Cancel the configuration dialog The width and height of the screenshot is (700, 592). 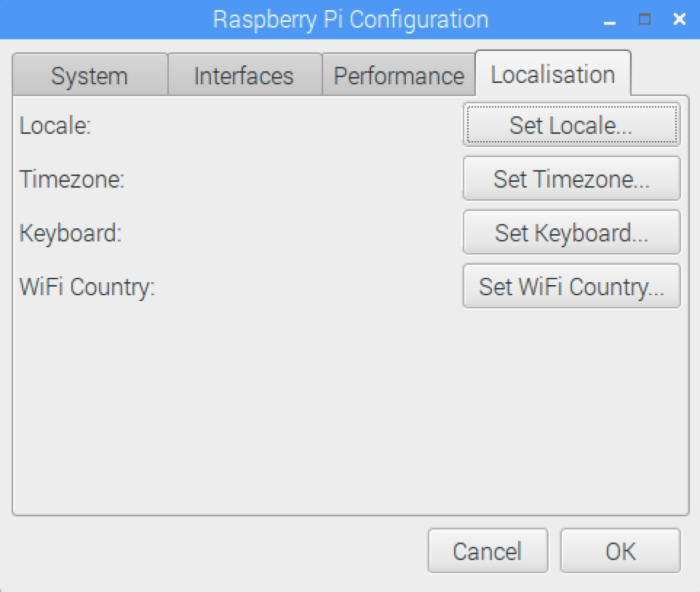[x=487, y=551]
